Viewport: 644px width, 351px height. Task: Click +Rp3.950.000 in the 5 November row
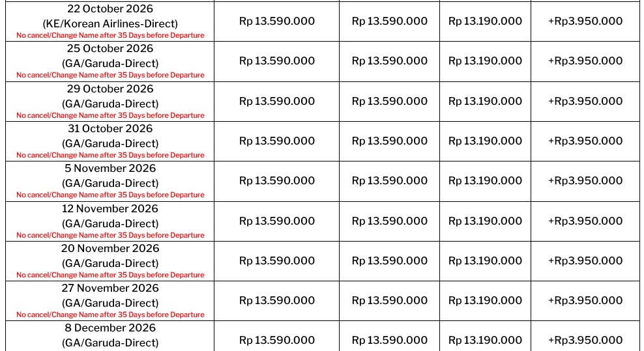click(585, 181)
